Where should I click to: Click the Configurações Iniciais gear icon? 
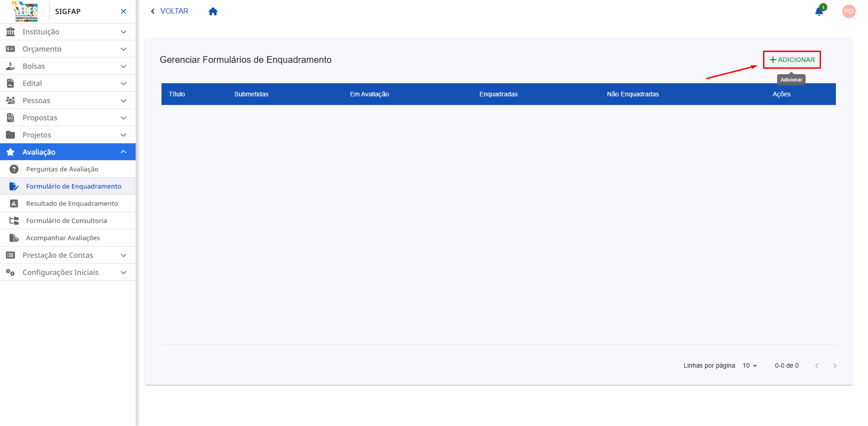10,272
